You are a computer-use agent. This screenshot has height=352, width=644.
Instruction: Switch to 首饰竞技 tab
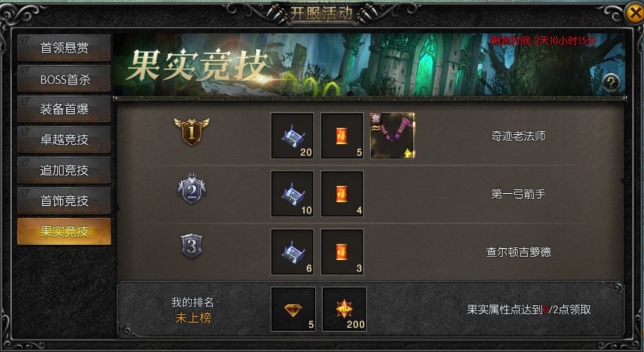pos(64,201)
